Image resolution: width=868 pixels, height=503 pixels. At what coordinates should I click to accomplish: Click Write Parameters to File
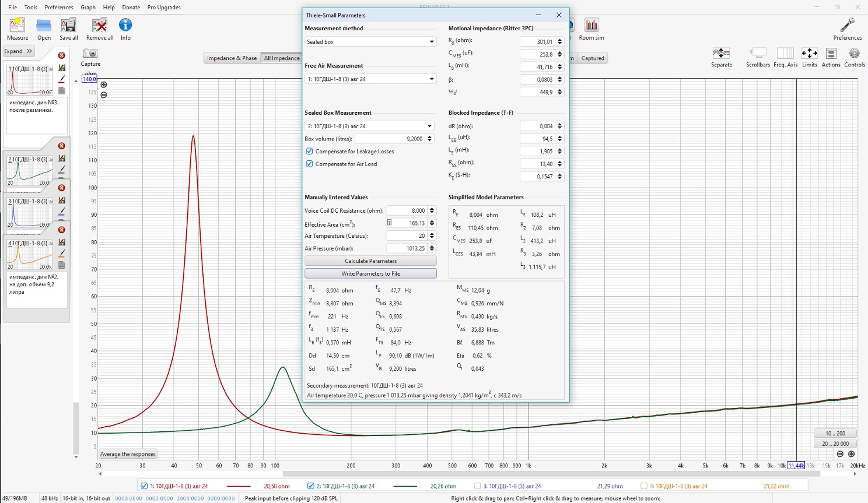click(x=370, y=274)
